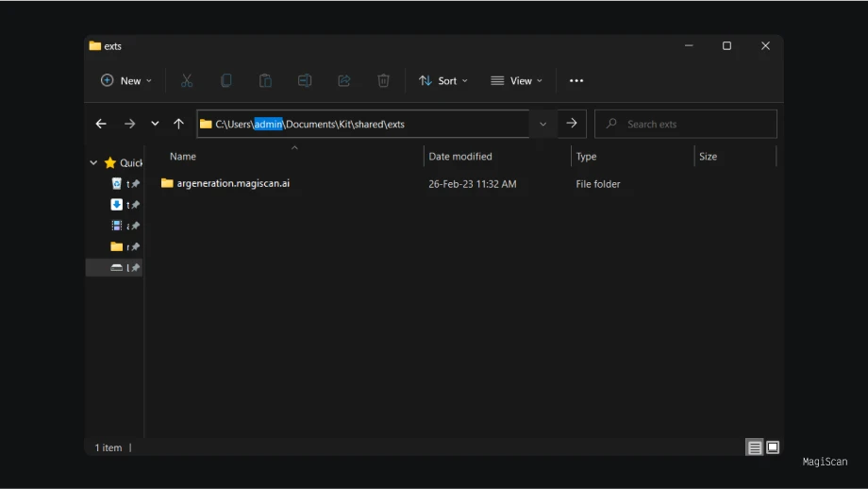Sort by the Name column header
868x489 pixels.
point(183,157)
